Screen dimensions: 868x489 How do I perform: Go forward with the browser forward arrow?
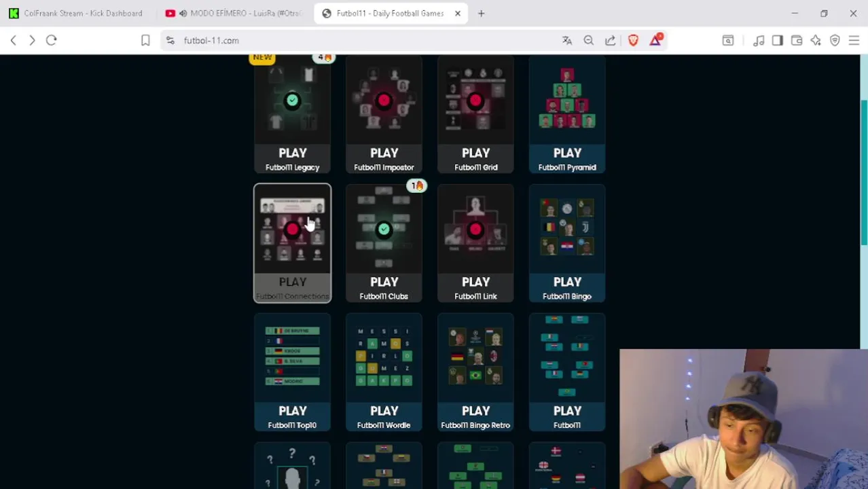32,41
